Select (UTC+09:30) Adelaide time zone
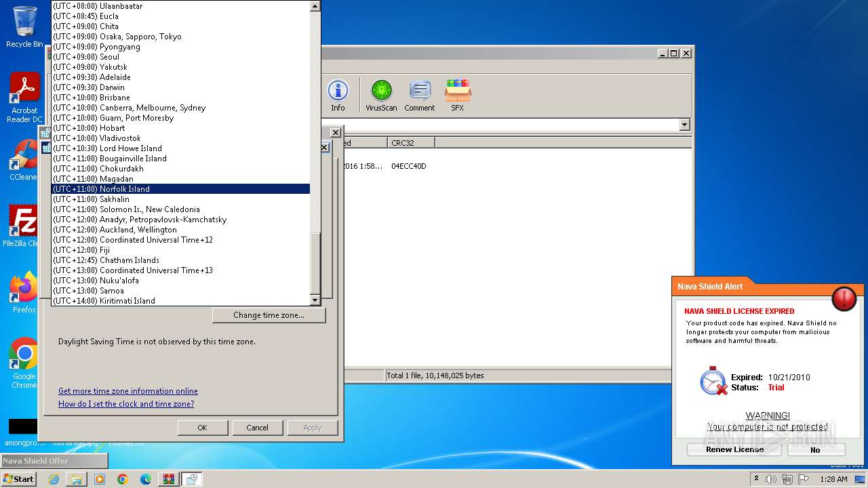The image size is (868, 488). click(181, 77)
